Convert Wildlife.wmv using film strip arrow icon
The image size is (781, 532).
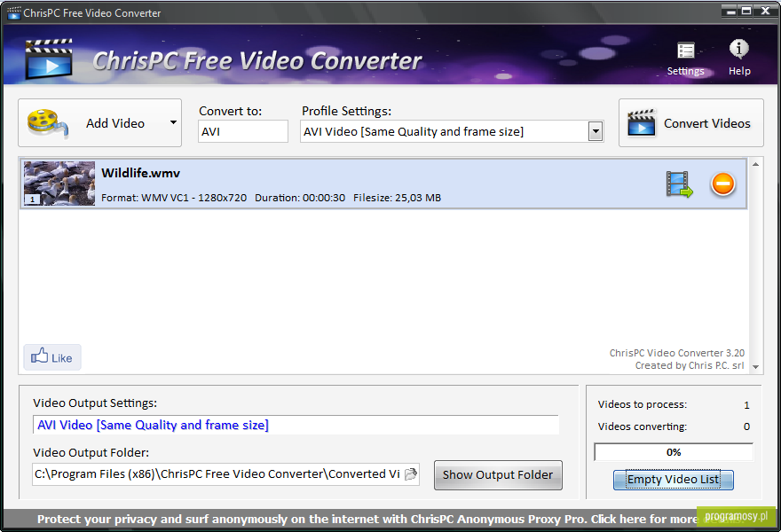(680, 184)
